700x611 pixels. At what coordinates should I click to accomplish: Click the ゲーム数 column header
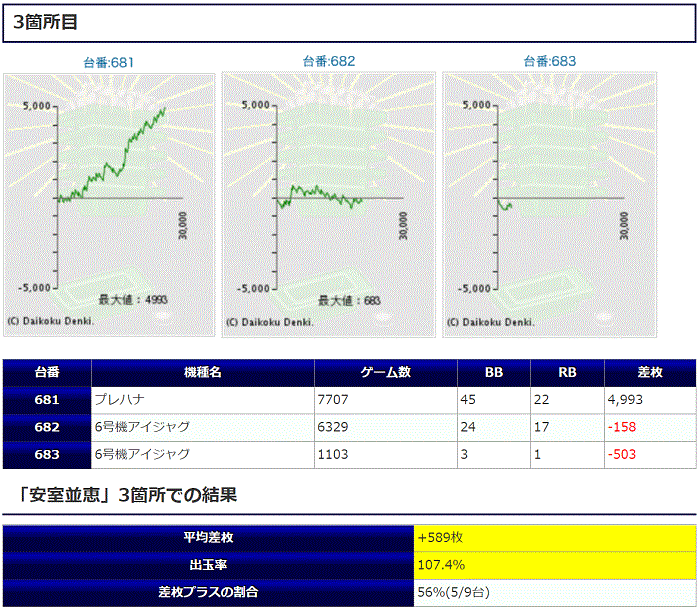pyautogui.click(x=386, y=373)
